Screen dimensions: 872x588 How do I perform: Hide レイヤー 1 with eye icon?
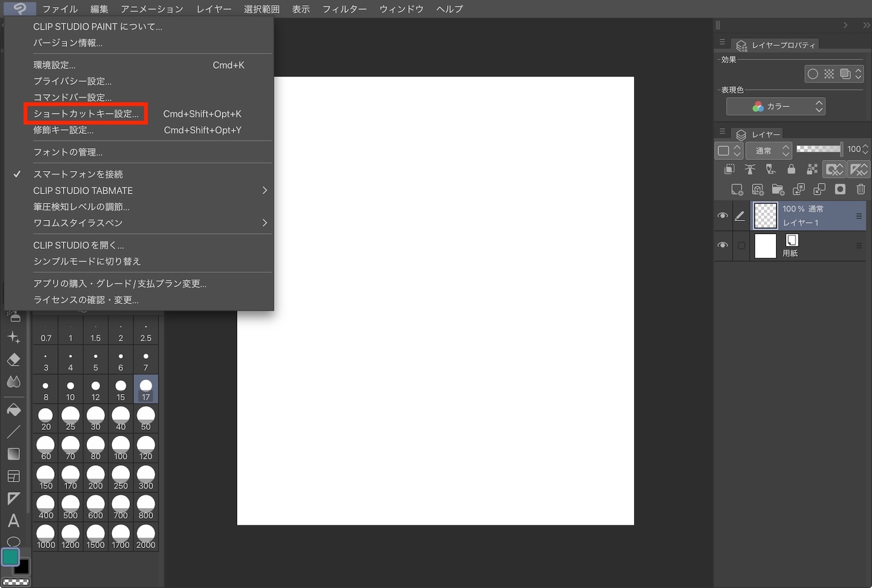coord(723,216)
